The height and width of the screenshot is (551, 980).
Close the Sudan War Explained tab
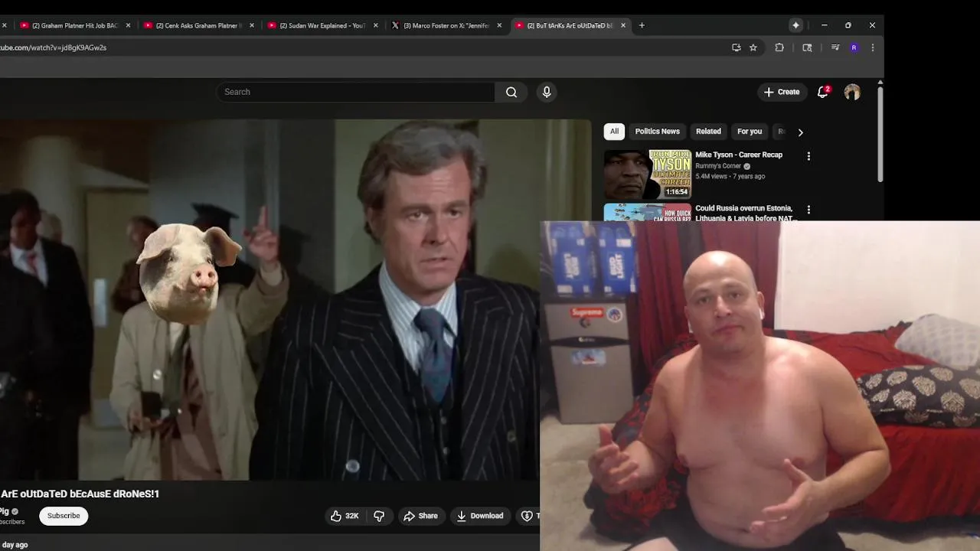click(375, 25)
